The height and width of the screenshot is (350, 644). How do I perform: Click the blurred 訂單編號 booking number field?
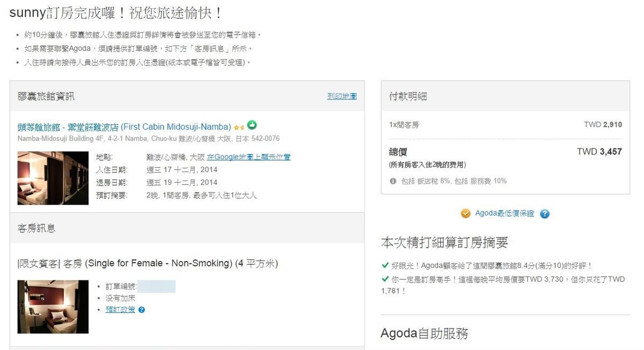(x=156, y=286)
